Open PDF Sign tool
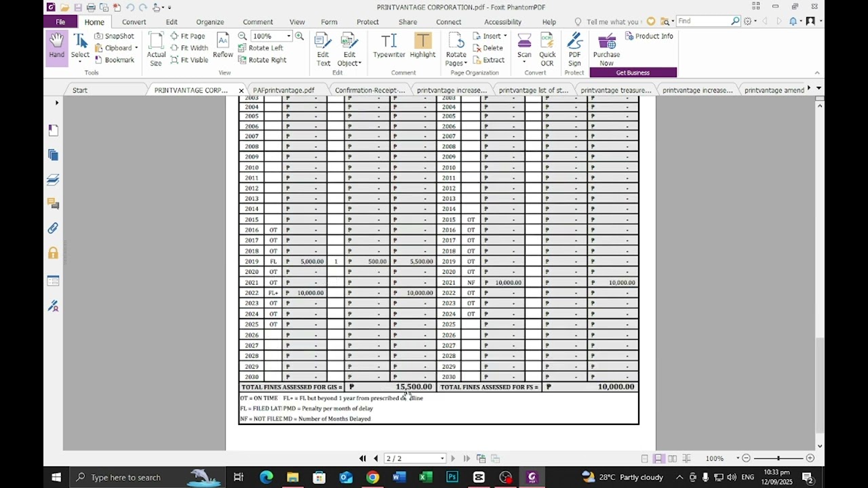This screenshot has width=868, height=488. 574,49
